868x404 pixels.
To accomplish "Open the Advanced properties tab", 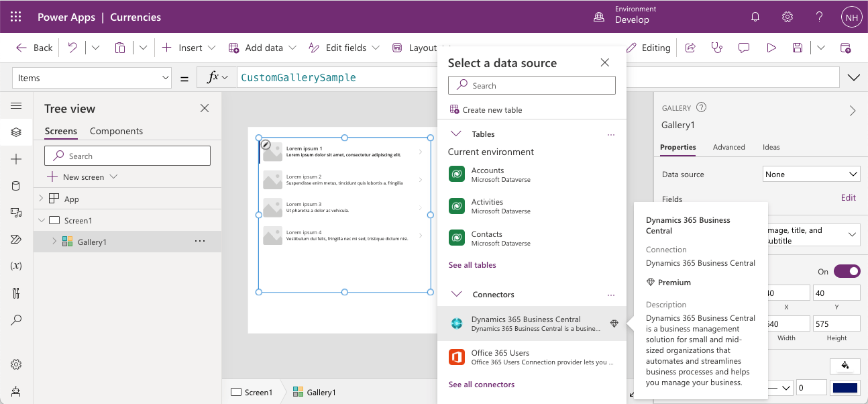I will pos(728,147).
